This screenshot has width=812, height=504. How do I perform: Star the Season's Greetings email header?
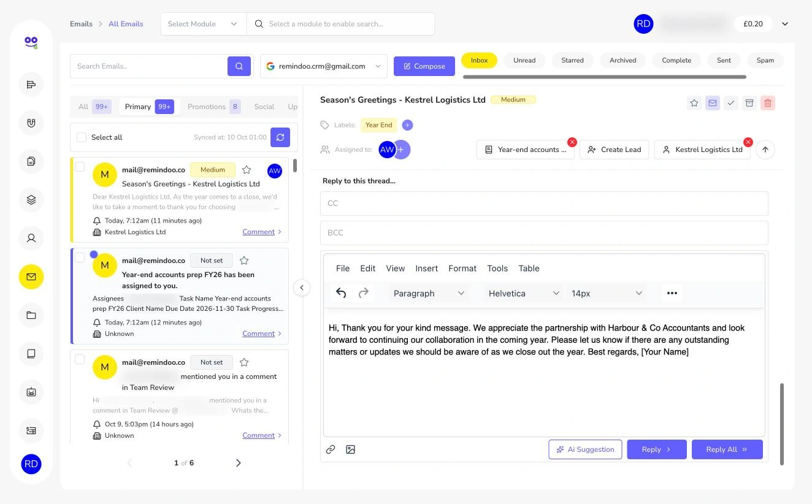coord(694,103)
